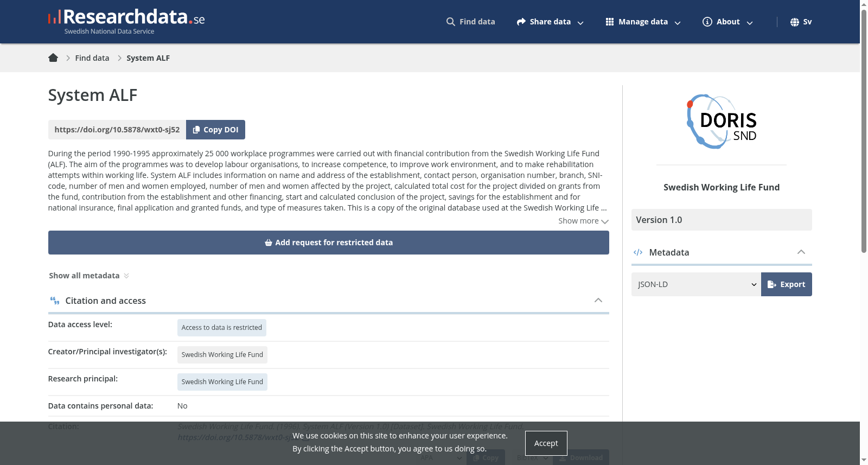
Task: Open Find data in top navigation
Action: (470, 22)
